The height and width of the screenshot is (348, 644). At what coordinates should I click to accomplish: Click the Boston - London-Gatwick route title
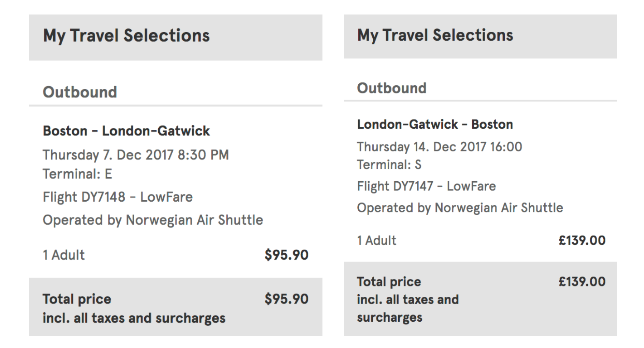coord(126,131)
